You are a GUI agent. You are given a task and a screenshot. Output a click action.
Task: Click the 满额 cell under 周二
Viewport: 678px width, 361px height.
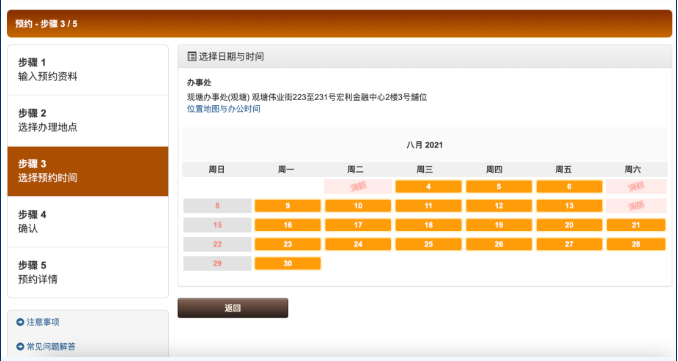358,187
